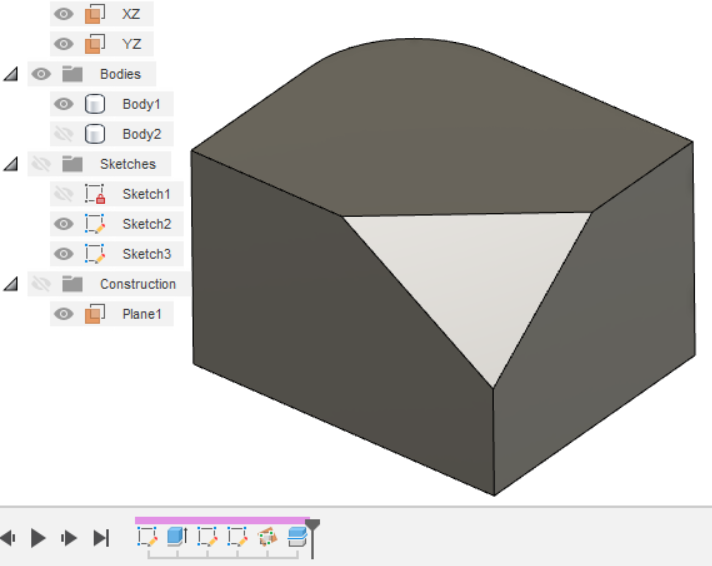Click the Sketches folder icon
The width and height of the screenshot is (712, 566).
click(x=72, y=164)
